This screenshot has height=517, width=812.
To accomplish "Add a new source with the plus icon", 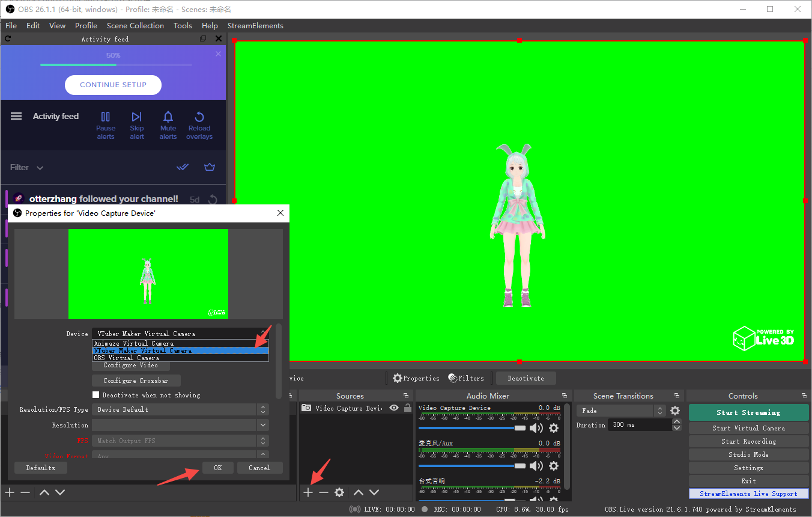I will coord(308,492).
